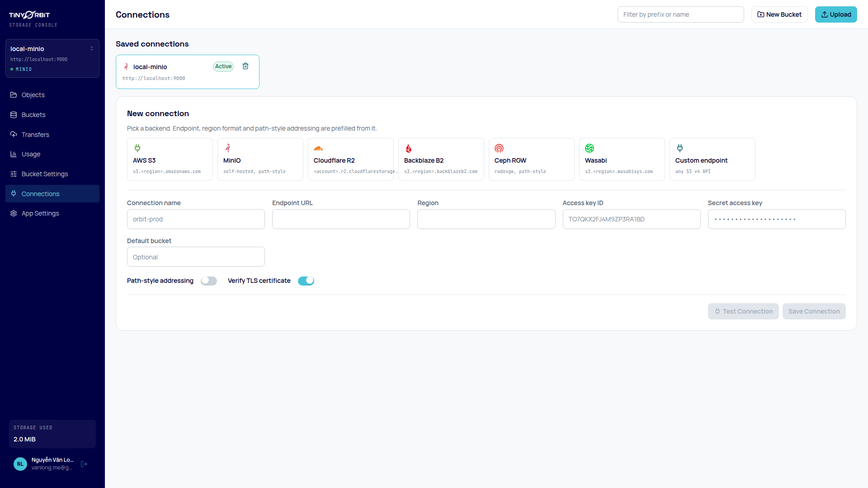The image size is (868, 488).
Task: Click the sign-out icon next to user
Action: pos(84,464)
